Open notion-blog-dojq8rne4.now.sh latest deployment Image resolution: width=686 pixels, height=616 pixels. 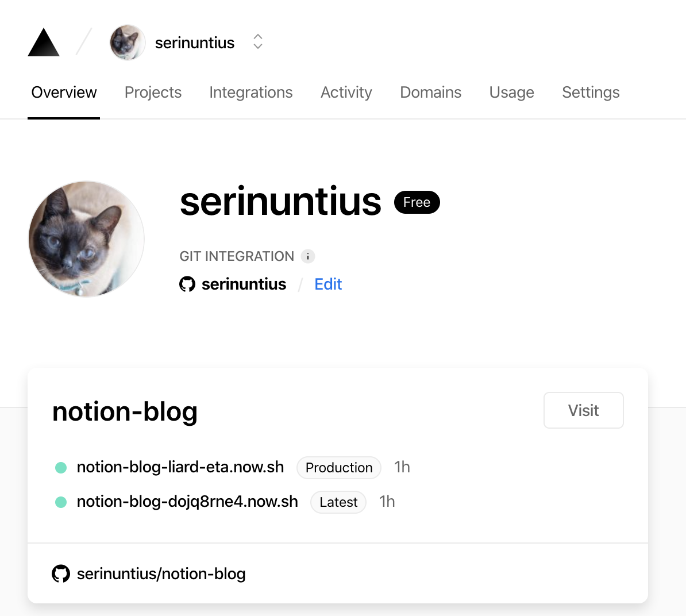pyautogui.click(x=187, y=502)
